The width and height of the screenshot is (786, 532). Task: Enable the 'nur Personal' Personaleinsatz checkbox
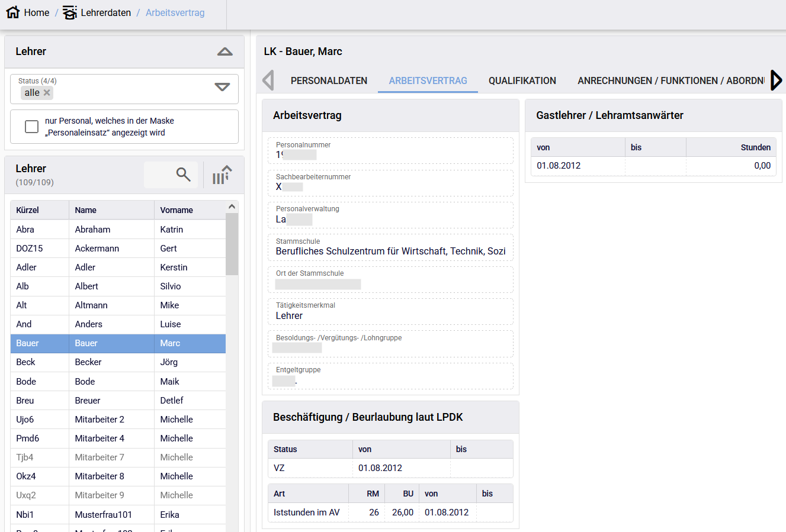(x=32, y=127)
